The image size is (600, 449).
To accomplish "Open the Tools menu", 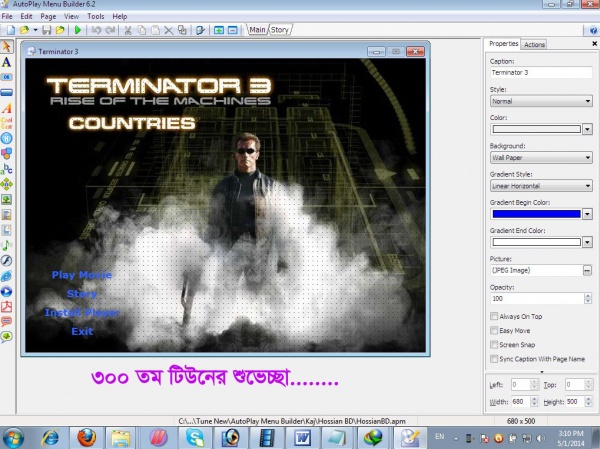I will (96, 16).
